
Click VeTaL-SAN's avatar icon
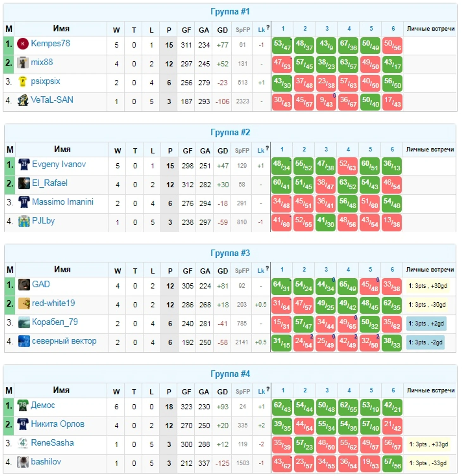pos(23,100)
